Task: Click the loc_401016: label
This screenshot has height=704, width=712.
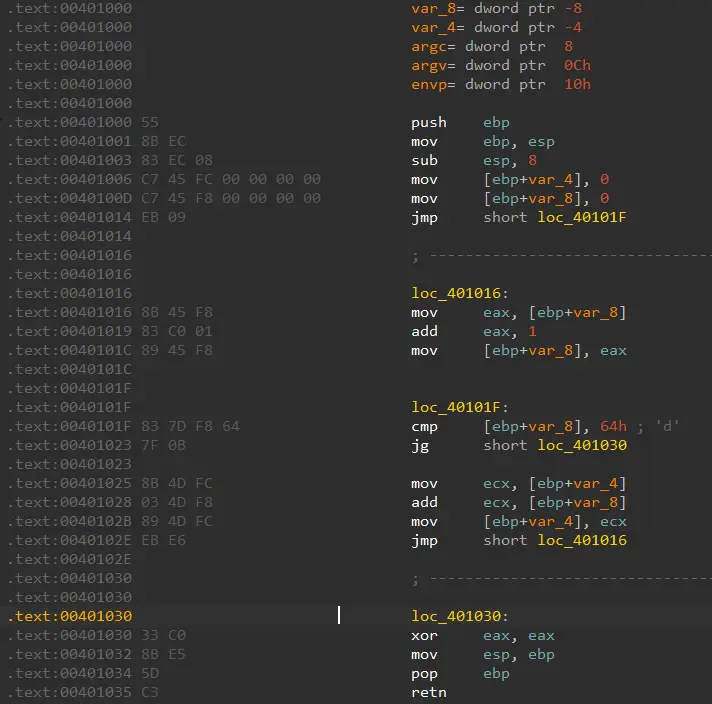Action: (460, 293)
